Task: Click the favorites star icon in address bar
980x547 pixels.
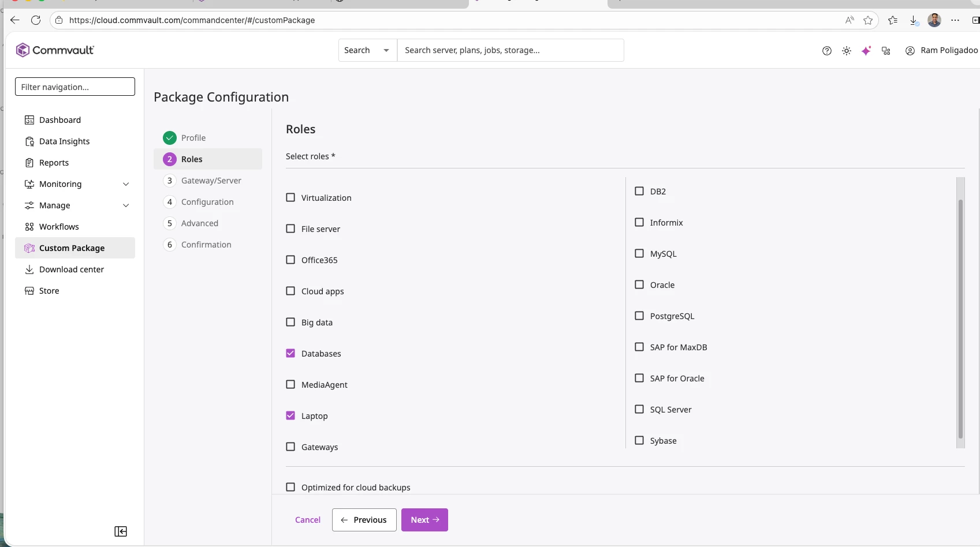Action: [868, 20]
